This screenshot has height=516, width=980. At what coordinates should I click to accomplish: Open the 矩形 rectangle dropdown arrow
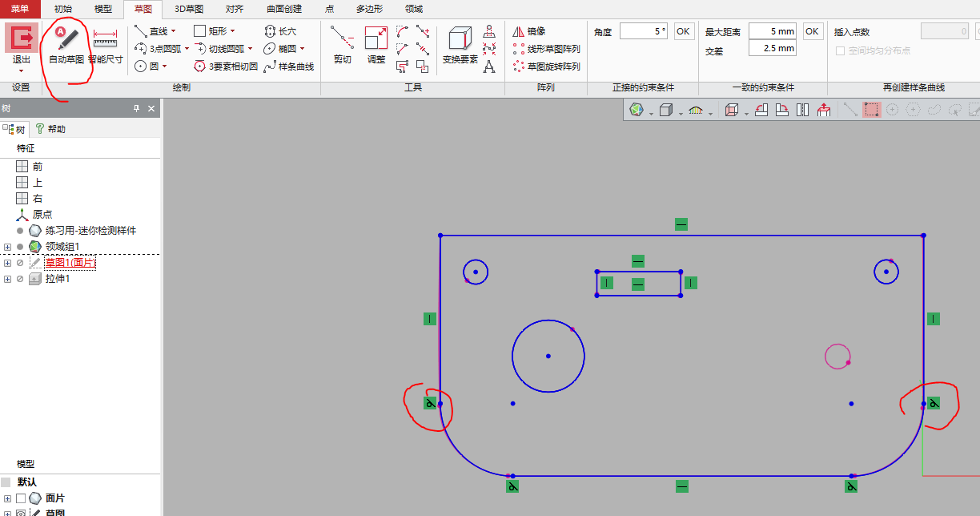point(232,31)
